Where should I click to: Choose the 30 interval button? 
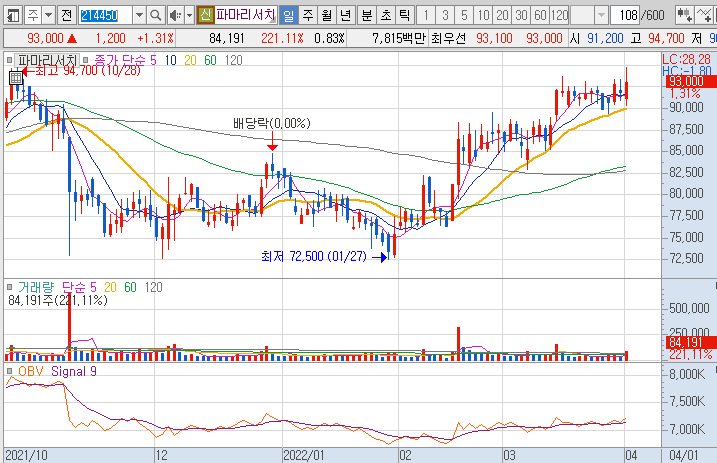click(521, 16)
